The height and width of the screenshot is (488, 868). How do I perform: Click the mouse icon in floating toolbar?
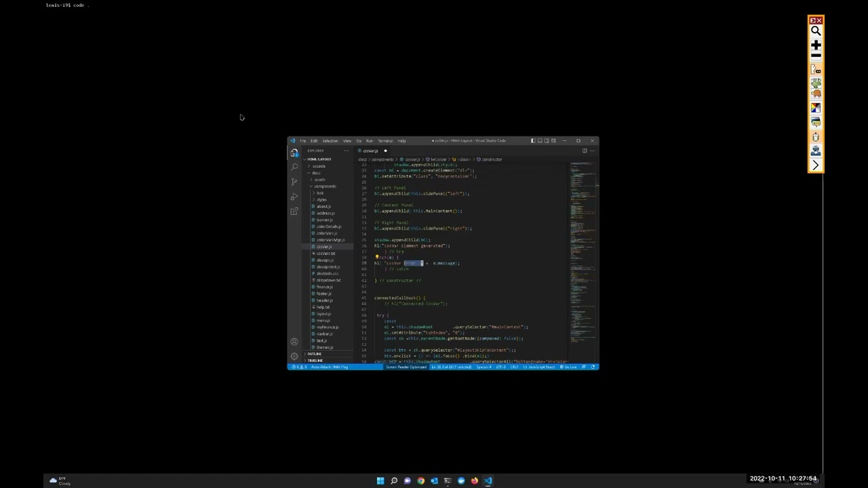point(816,137)
